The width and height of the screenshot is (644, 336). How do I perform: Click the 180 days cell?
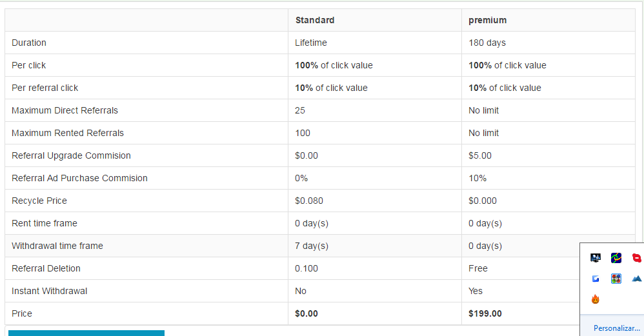pos(487,43)
